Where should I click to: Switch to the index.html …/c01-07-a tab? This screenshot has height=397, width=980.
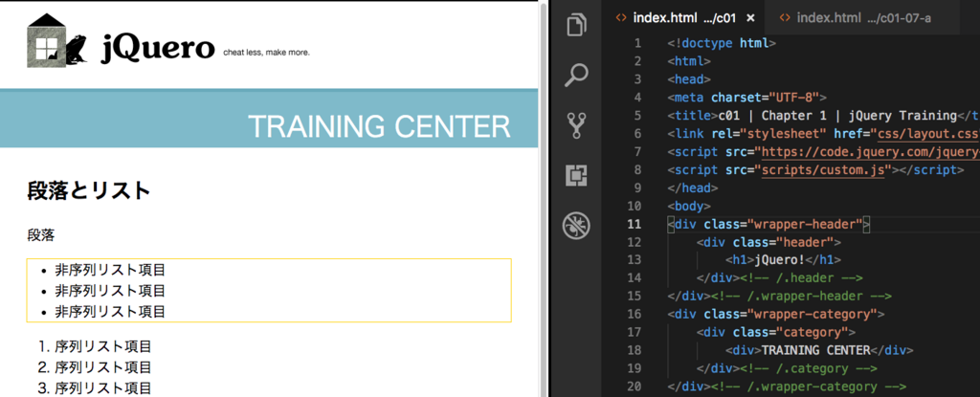(x=863, y=17)
